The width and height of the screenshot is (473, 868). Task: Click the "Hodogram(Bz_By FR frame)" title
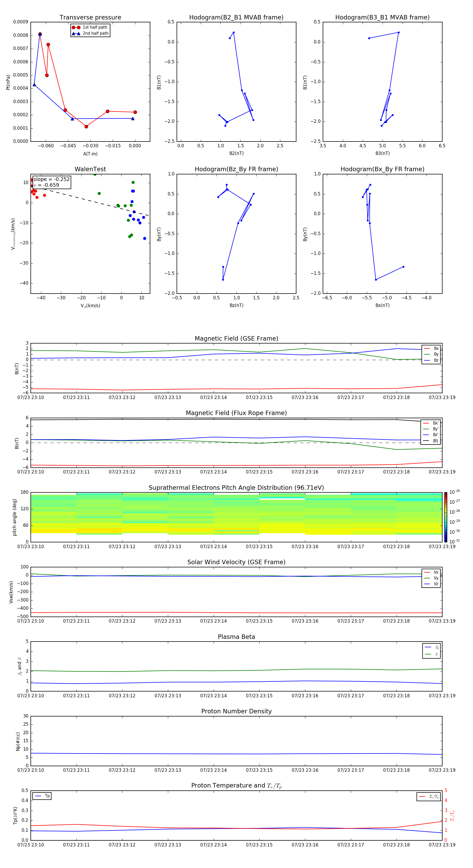(236, 169)
